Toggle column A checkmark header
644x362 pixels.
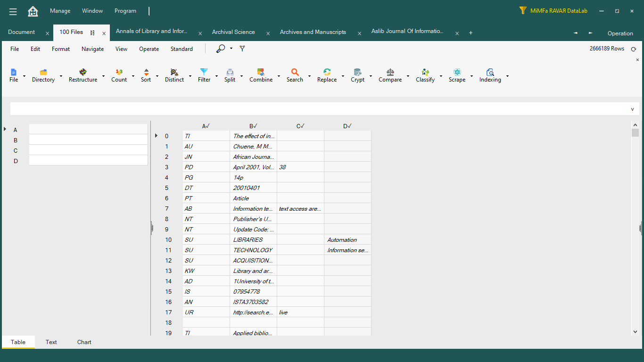(x=206, y=126)
